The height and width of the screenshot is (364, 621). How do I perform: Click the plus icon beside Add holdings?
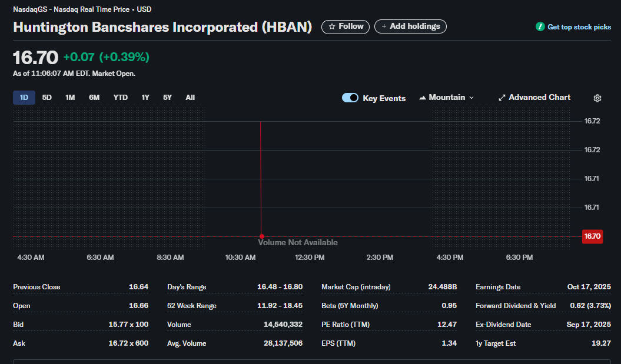[384, 26]
